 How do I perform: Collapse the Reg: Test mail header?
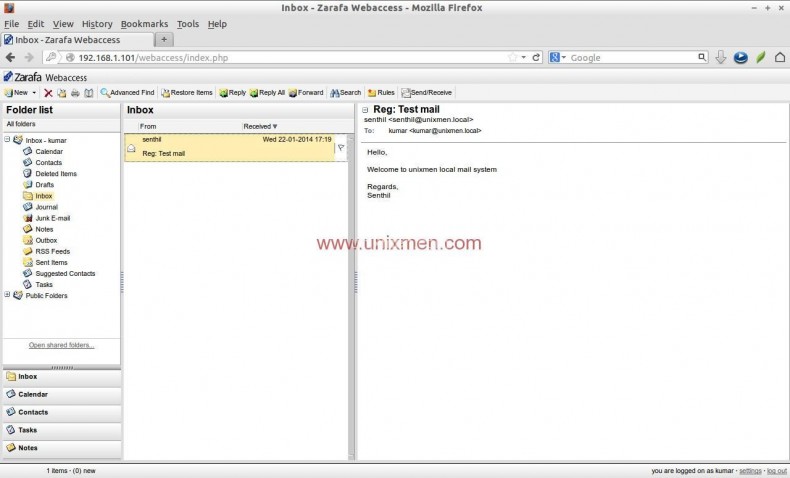pos(365,110)
